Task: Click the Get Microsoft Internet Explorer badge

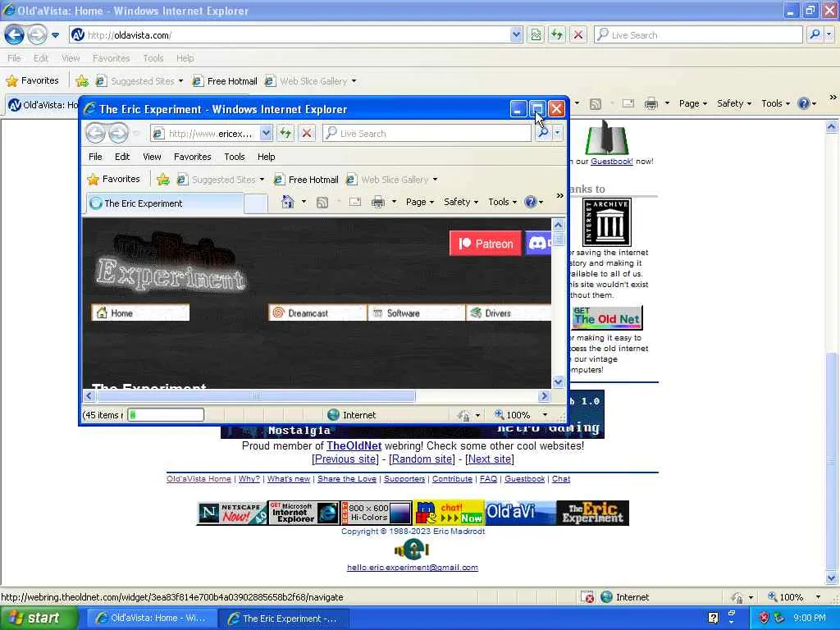Action: pos(304,514)
